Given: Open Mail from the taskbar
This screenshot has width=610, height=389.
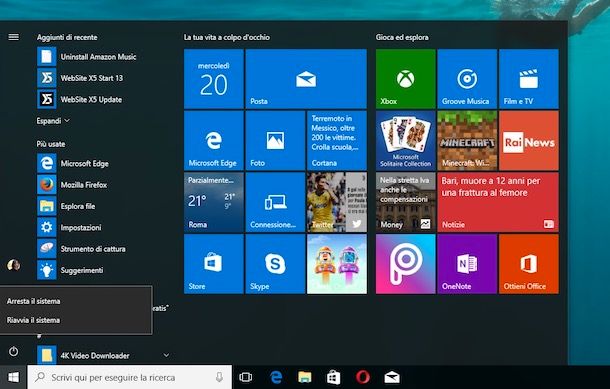Looking at the screenshot, I should (x=392, y=377).
